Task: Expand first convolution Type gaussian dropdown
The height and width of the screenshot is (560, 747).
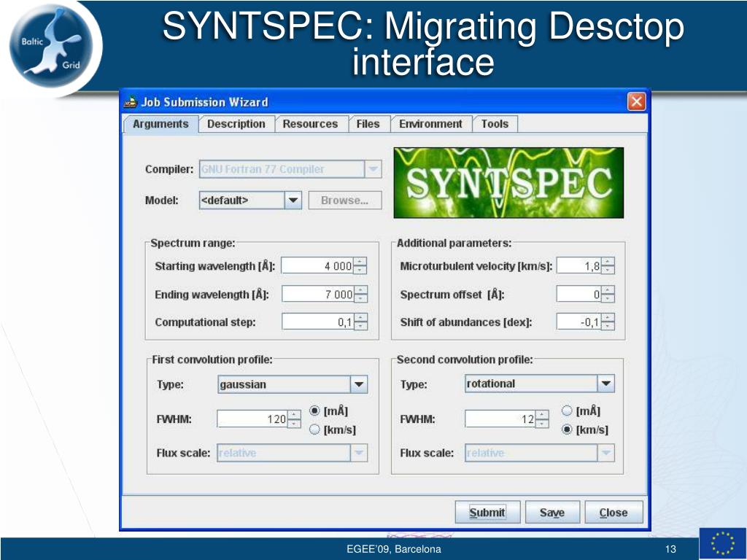Action: point(359,384)
